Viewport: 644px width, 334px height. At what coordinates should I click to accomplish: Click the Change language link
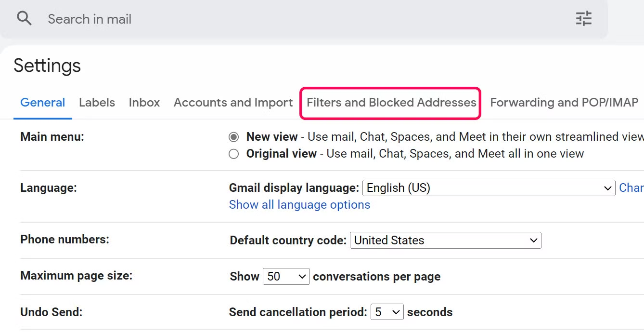click(x=631, y=188)
